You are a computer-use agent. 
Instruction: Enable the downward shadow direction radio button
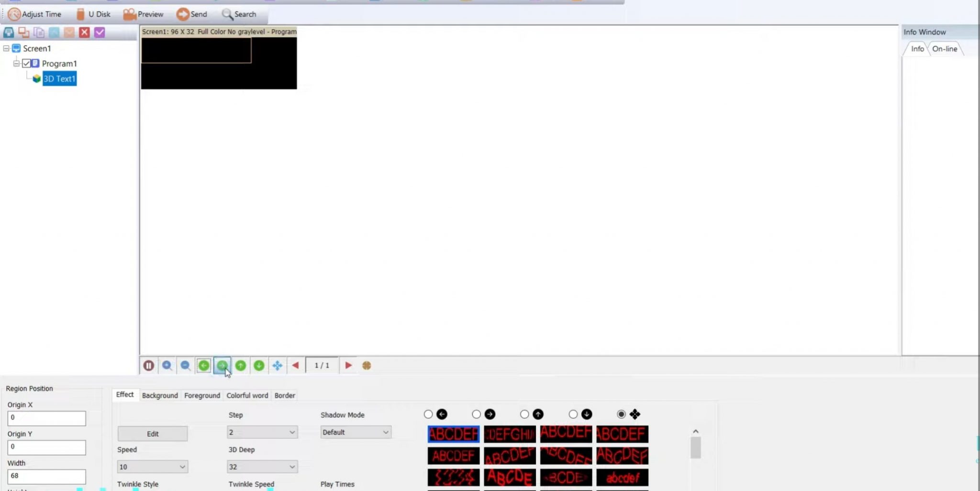point(573,414)
